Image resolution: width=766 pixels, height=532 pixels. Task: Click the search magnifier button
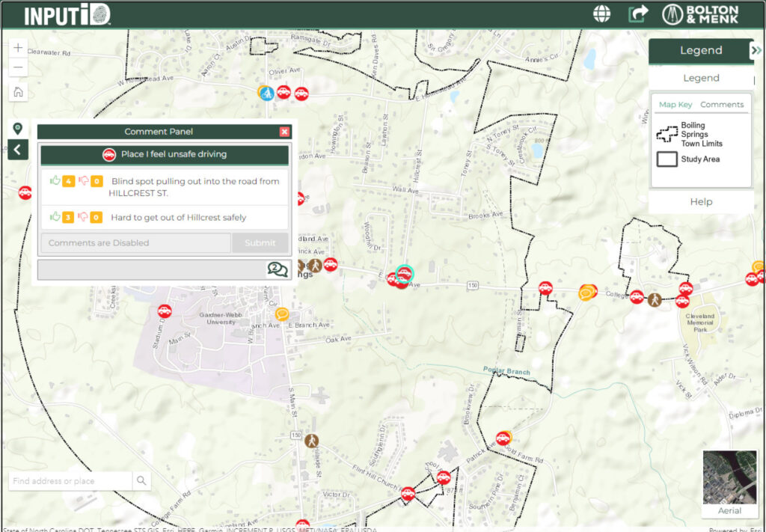coord(141,481)
